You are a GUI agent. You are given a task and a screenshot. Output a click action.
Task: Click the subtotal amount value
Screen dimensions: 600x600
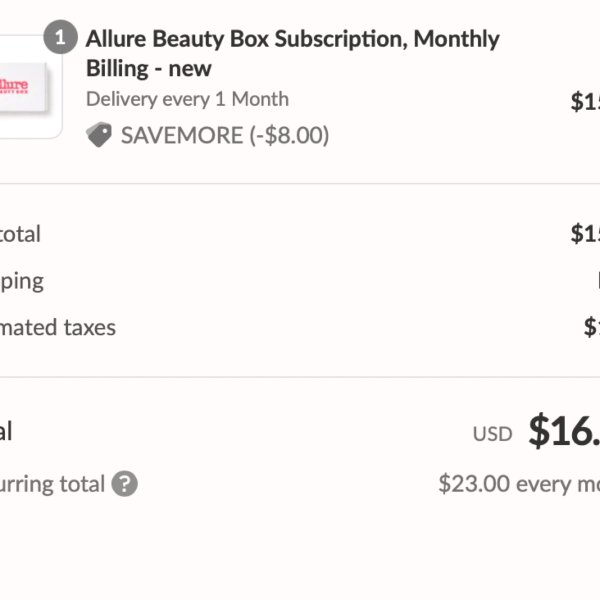[x=585, y=233]
